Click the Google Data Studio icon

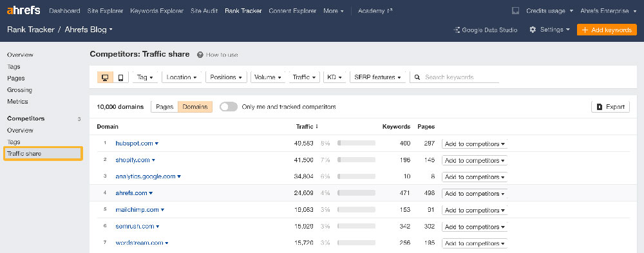(457, 30)
